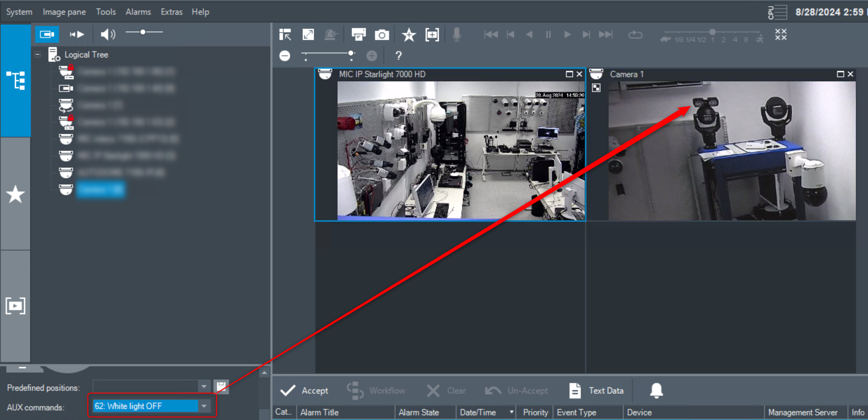Switch to live mode camera icon

pyautogui.click(x=47, y=34)
